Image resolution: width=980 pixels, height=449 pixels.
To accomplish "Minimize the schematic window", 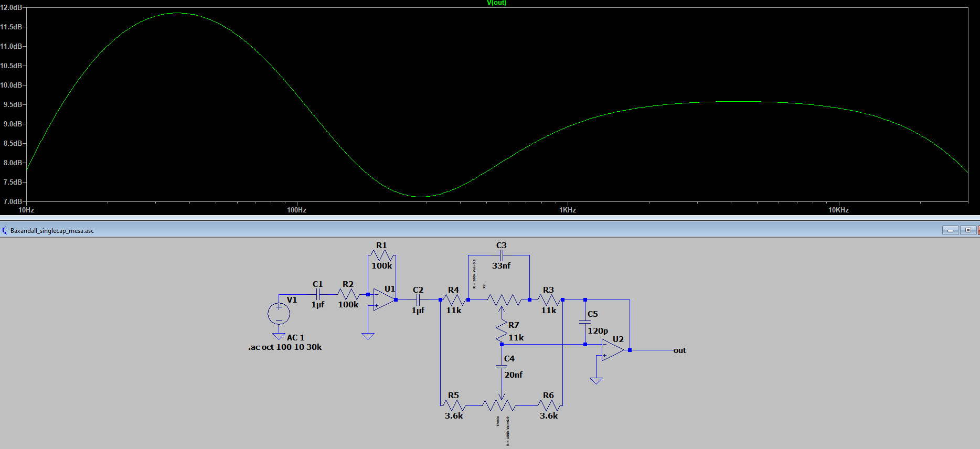I will 950,230.
